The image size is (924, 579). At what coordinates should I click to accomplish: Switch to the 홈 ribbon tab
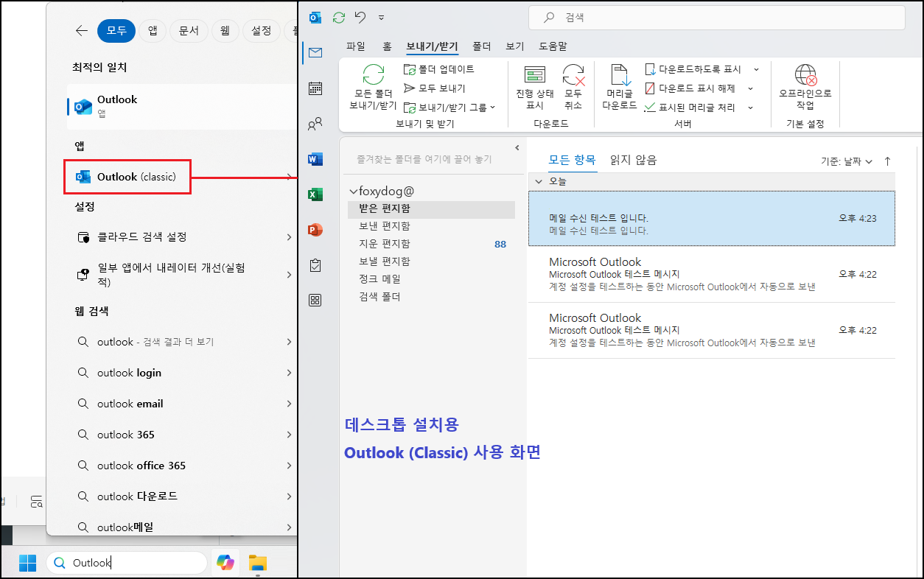(387, 46)
